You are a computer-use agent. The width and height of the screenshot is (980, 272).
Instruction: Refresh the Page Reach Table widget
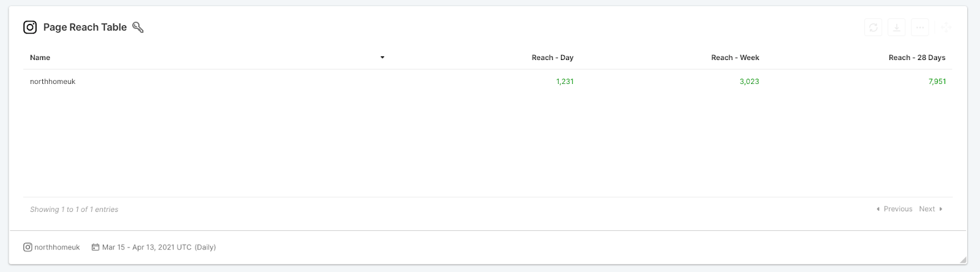[x=873, y=27]
